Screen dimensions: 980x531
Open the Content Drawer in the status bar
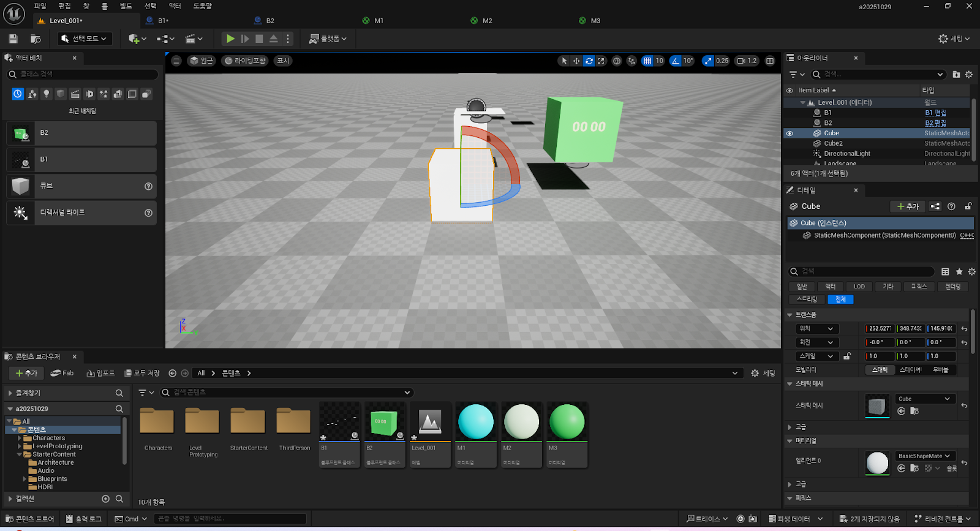click(x=30, y=519)
